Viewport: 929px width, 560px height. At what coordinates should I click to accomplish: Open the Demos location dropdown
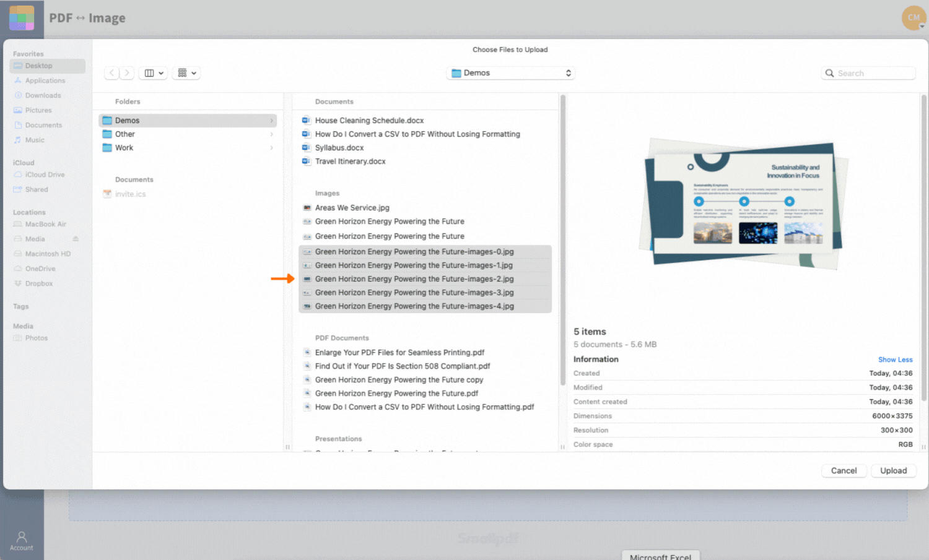click(510, 72)
